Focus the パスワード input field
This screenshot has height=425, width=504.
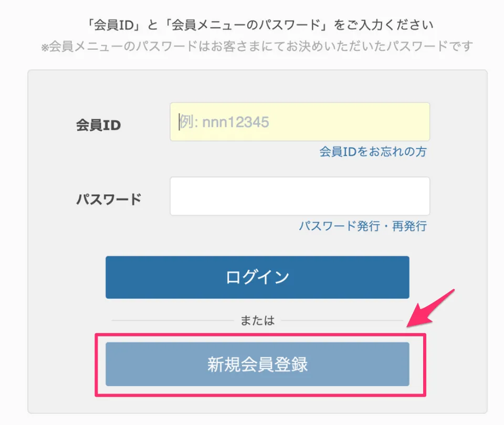click(299, 196)
